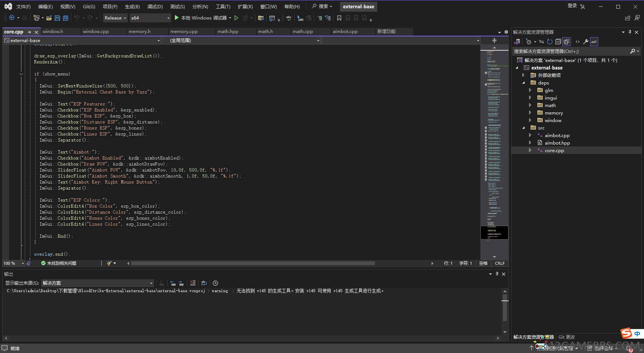644x353 pixels.
Task: Start without debugging using hollow green arrow
Action: [236, 18]
